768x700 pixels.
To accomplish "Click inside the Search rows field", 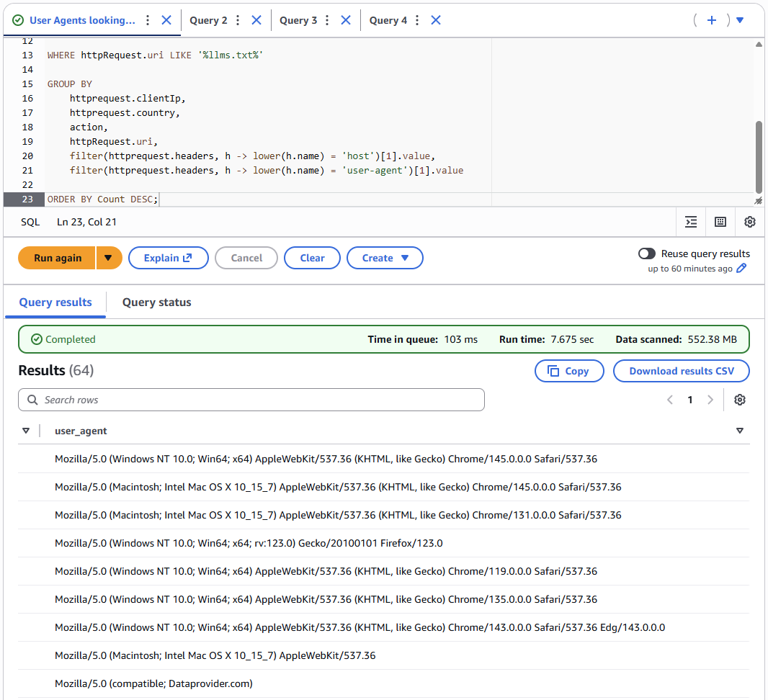I will click(251, 400).
